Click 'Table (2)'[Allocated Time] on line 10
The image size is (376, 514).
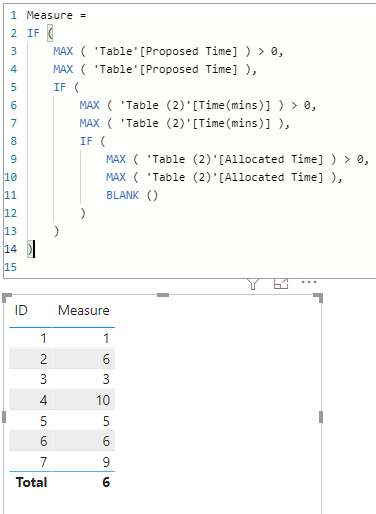point(235,177)
